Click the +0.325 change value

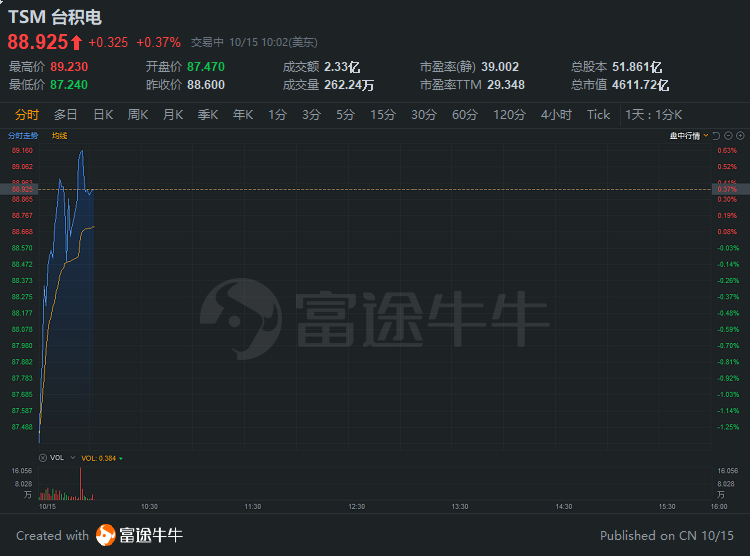(108, 43)
